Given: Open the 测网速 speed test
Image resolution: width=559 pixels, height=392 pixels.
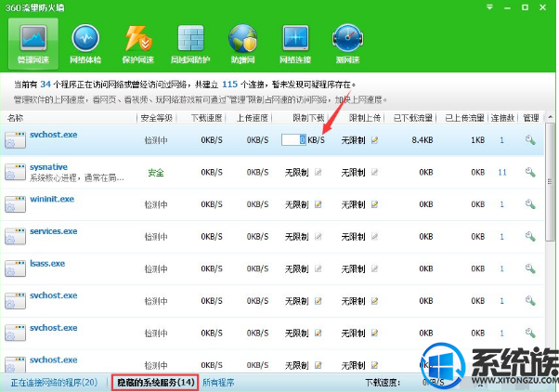Looking at the screenshot, I should [347, 44].
